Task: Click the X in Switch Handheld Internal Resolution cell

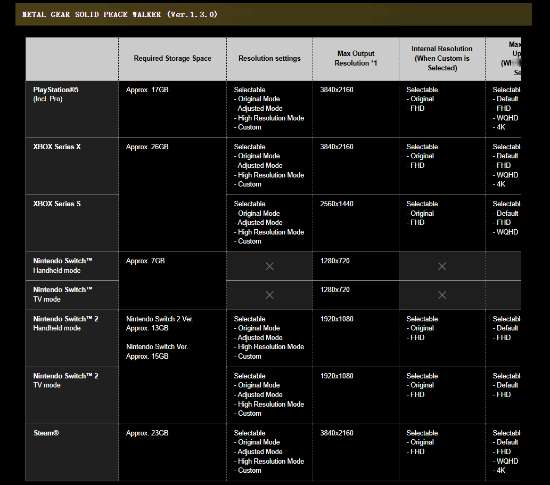Action: click(x=442, y=267)
